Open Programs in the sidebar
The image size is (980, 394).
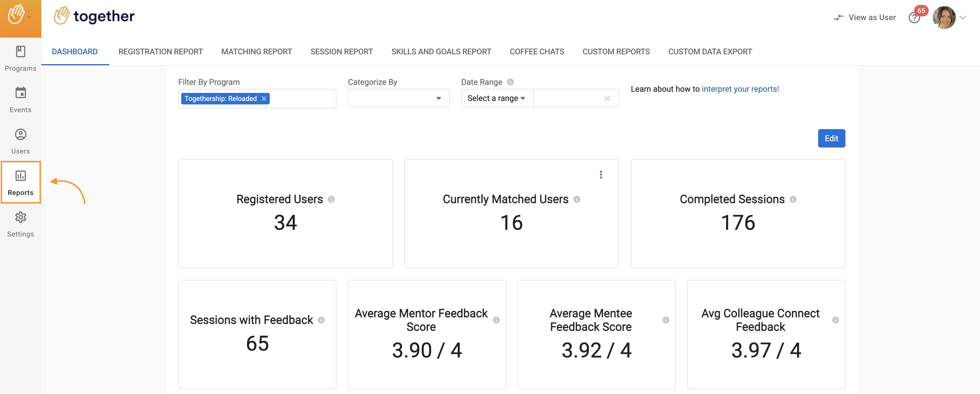pyautogui.click(x=20, y=58)
